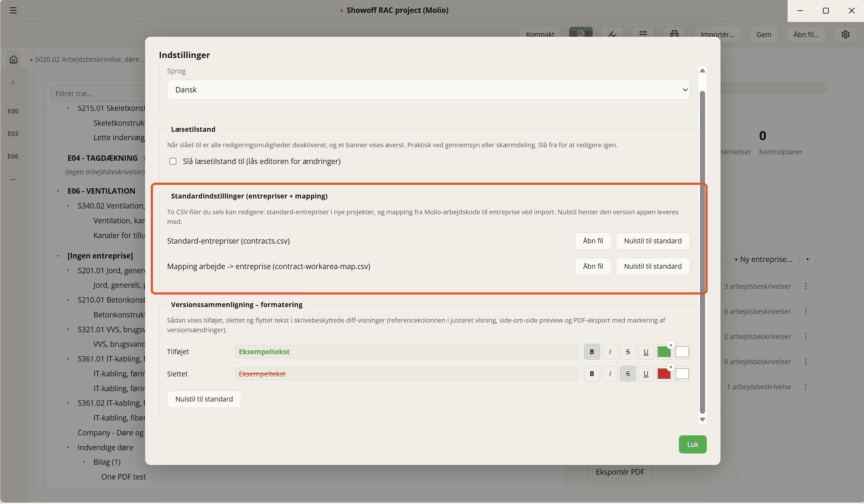
Task: Click Åbn fil for contracts.csv
Action: [x=593, y=241]
